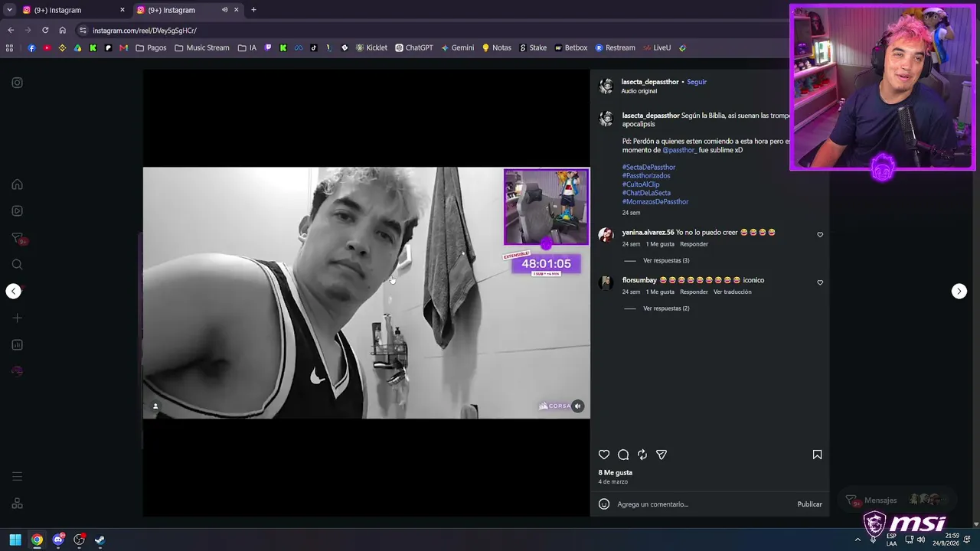The height and width of the screenshot is (551, 980).
Task: Go to the next reel
Action: [959, 291]
